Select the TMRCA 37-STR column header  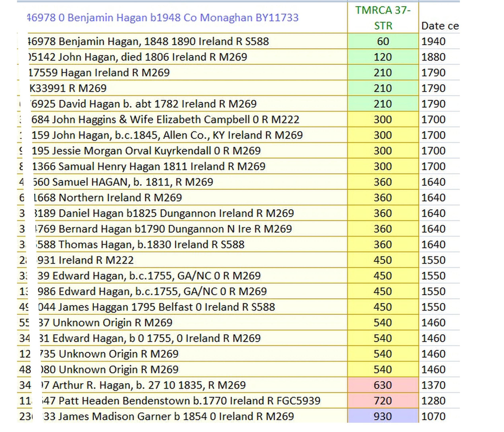383,18
